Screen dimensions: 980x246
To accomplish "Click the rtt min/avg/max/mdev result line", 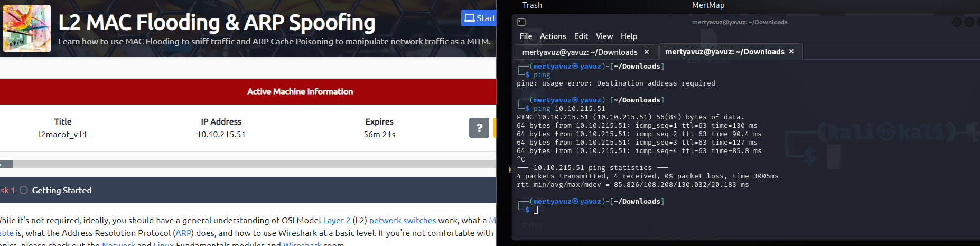I will coord(633,185).
